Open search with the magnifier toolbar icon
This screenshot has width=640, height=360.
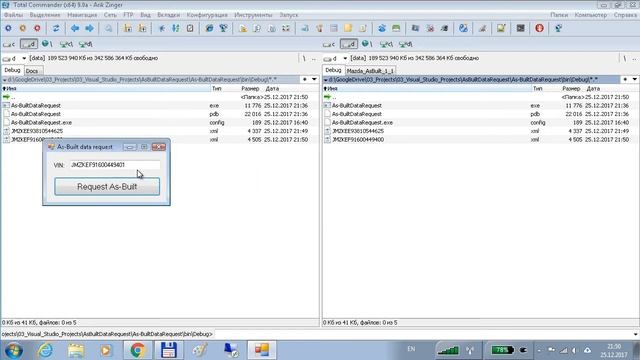pos(109,29)
